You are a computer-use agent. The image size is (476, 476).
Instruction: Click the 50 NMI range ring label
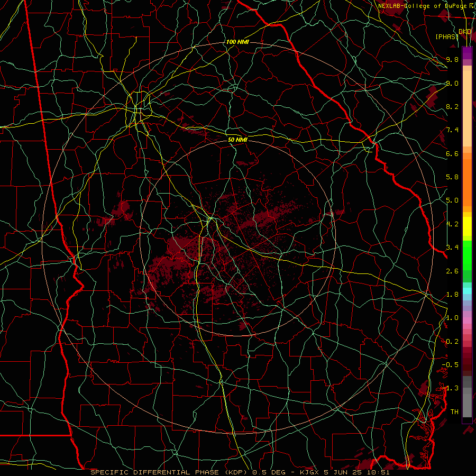click(237, 140)
